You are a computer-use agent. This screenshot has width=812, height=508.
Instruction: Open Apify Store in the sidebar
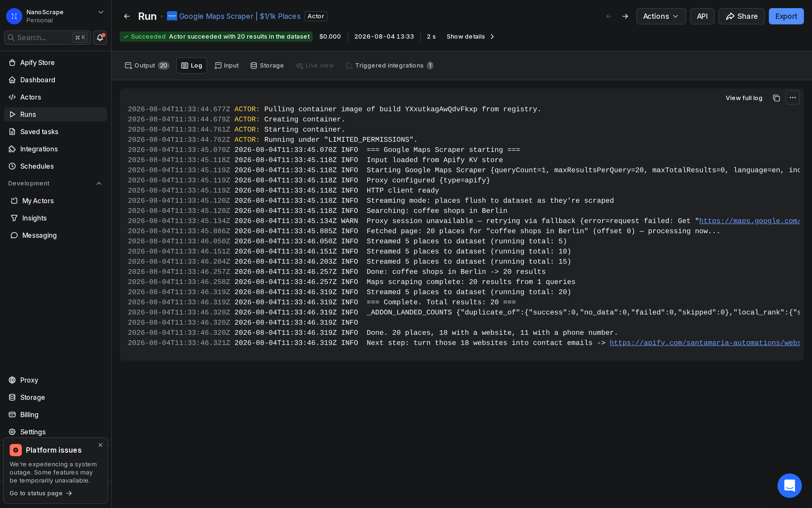pos(55,62)
